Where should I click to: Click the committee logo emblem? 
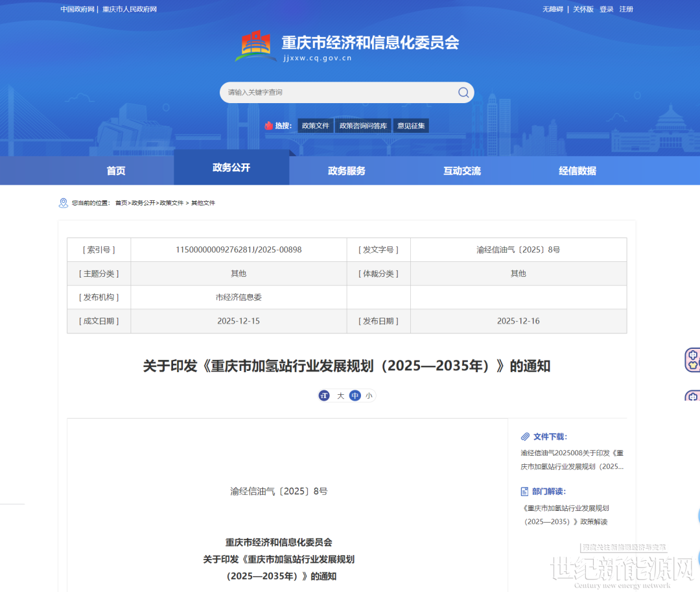point(255,45)
